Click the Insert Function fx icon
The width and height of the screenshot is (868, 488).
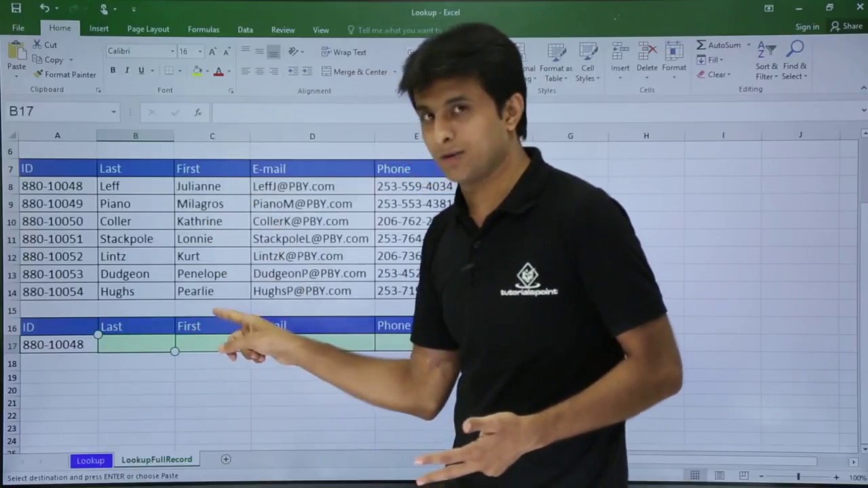point(198,113)
